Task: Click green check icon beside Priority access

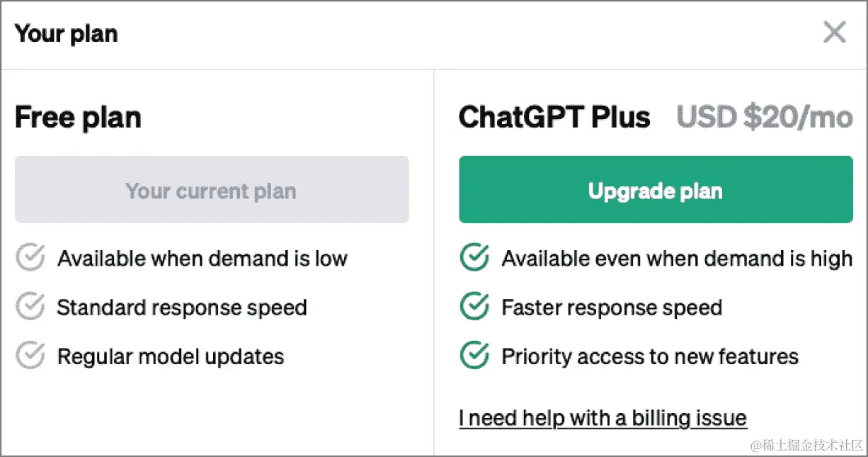Action: 474,356
